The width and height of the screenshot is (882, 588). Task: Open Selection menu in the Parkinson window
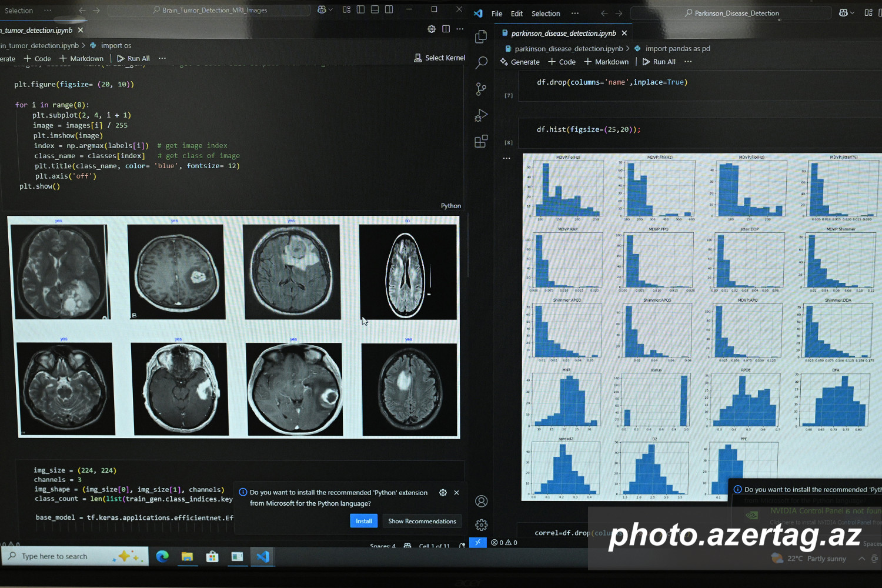pyautogui.click(x=546, y=14)
